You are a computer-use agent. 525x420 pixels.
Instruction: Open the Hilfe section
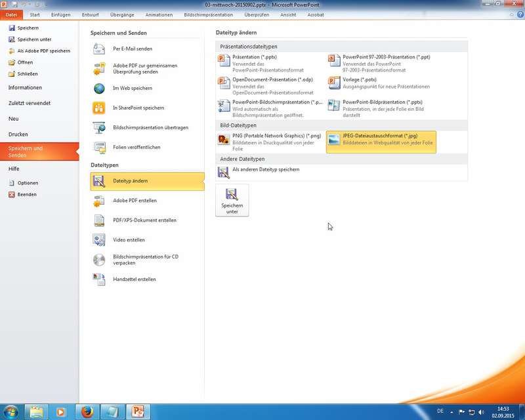pos(39,169)
